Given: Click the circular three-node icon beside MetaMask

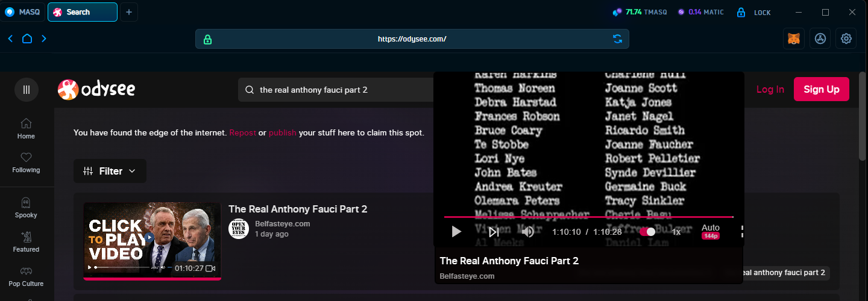Looking at the screenshot, I should click(820, 39).
